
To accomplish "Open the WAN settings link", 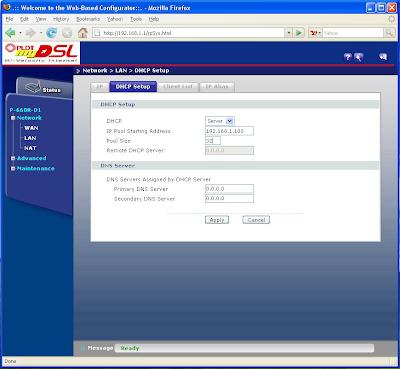I will pyautogui.click(x=31, y=128).
